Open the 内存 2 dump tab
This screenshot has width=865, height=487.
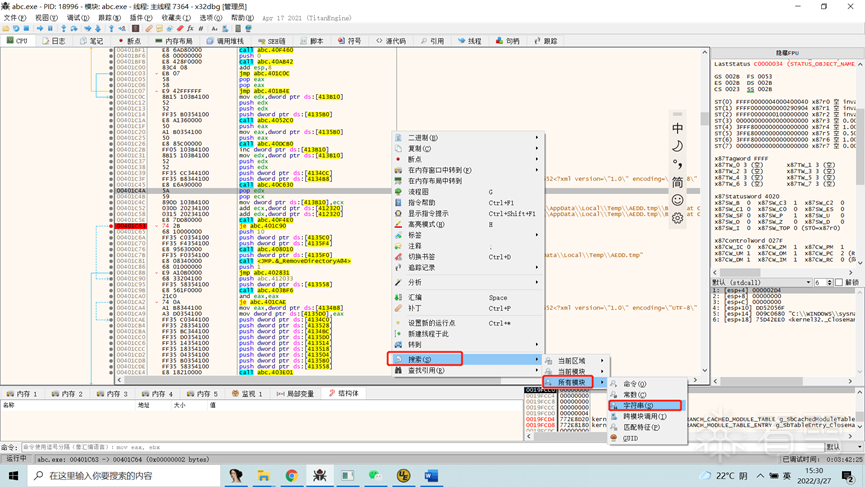click(67, 394)
